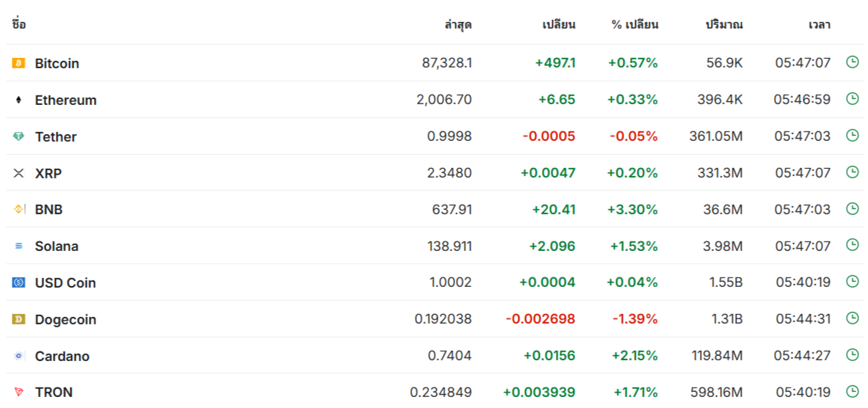The image size is (868, 408).
Task: Open the Bitcoin link
Action: click(57, 64)
